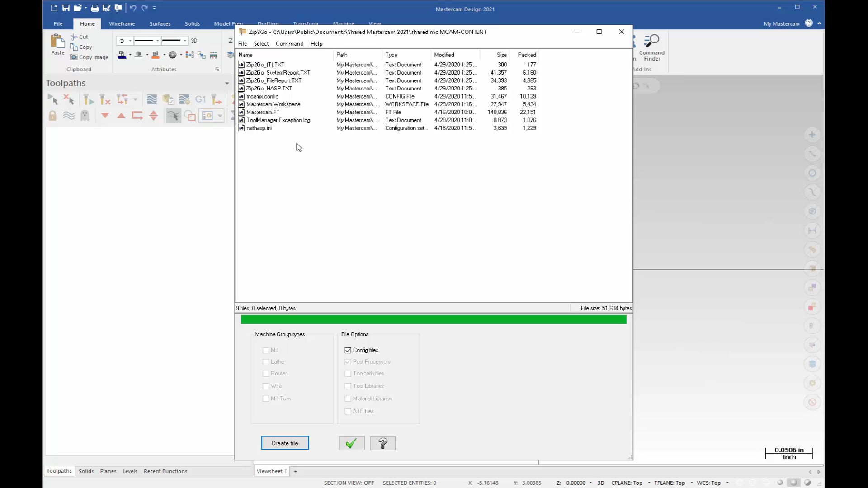
Task: Enable the Config files checkbox
Action: [x=348, y=350]
